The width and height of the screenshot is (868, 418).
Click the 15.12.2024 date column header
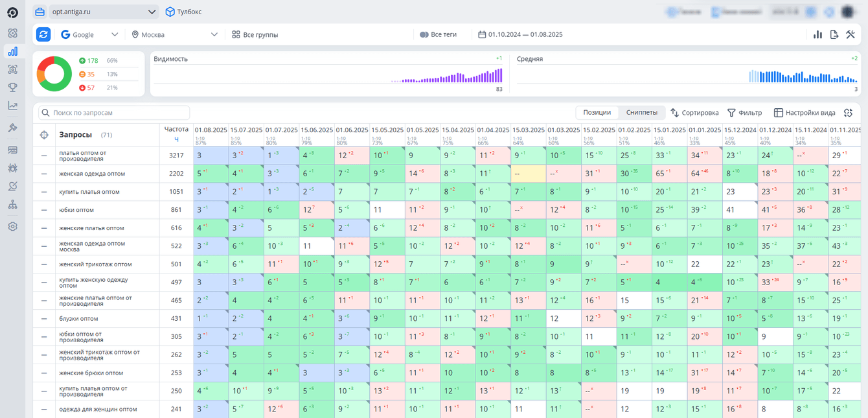(740, 130)
